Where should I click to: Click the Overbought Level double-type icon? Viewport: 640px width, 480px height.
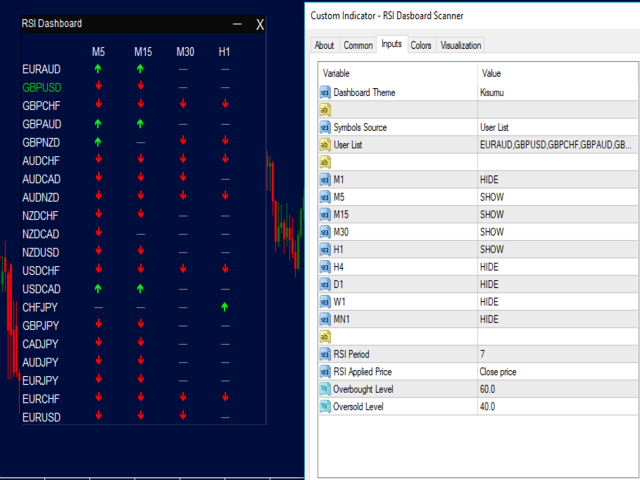pos(325,389)
